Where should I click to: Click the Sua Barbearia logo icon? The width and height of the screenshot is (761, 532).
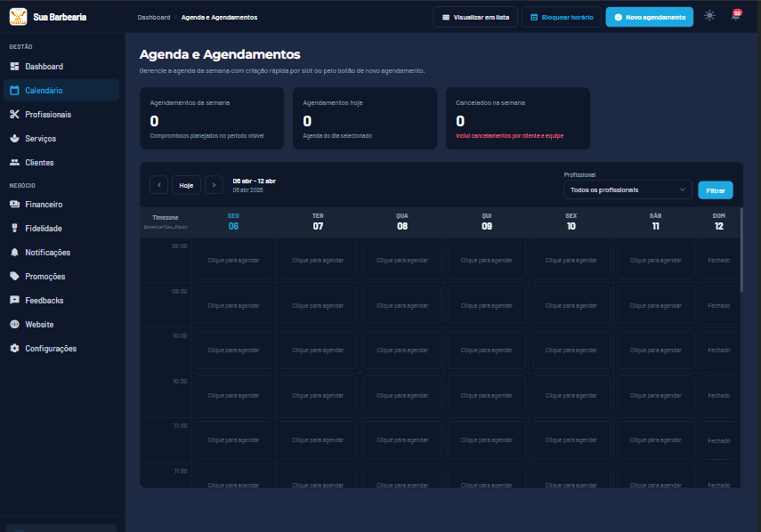[18, 16]
